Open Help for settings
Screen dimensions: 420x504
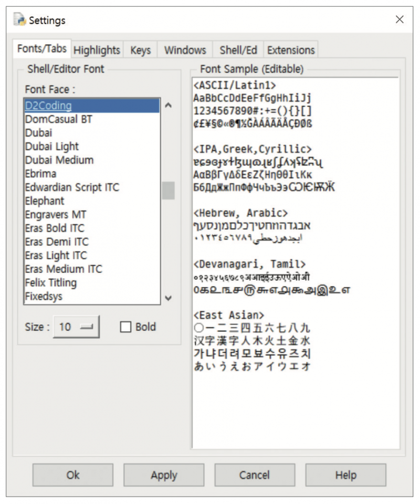click(x=345, y=475)
